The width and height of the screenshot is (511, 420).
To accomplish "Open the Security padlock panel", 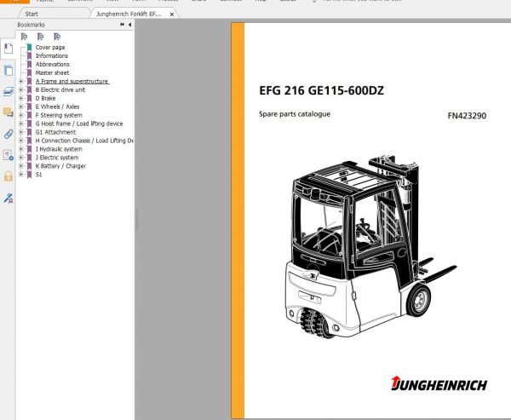I will [x=9, y=176].
